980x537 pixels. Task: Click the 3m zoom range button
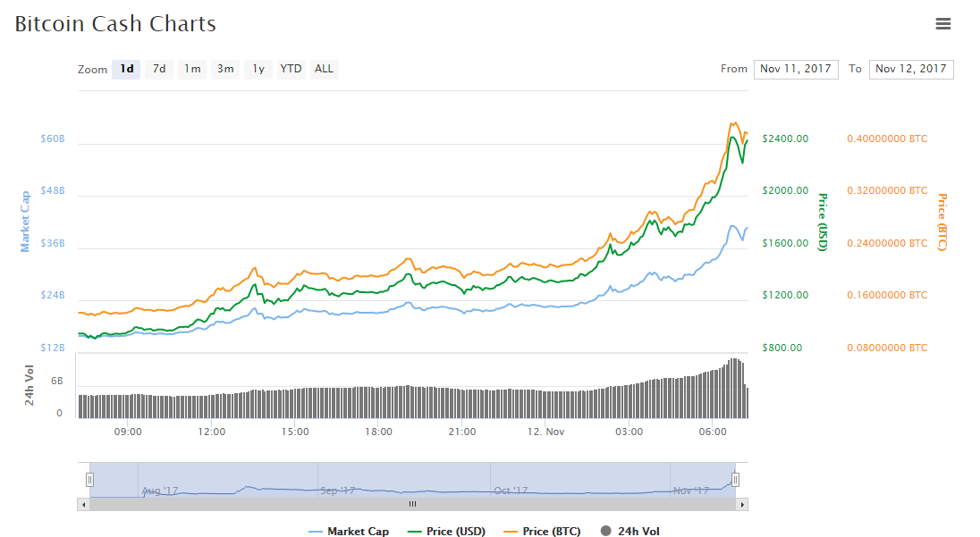pos(224,69)
